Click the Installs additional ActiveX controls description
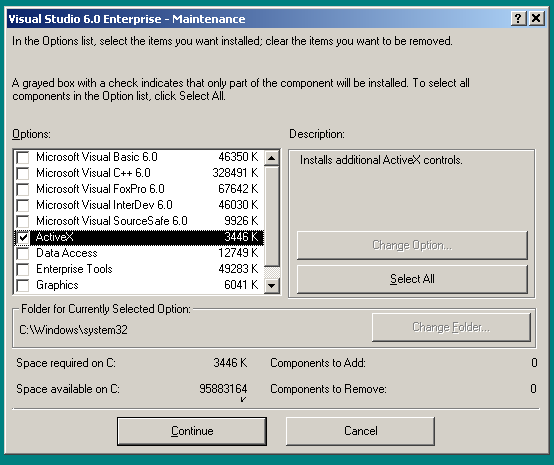554x465 pixels. click(x=381, y=160)
